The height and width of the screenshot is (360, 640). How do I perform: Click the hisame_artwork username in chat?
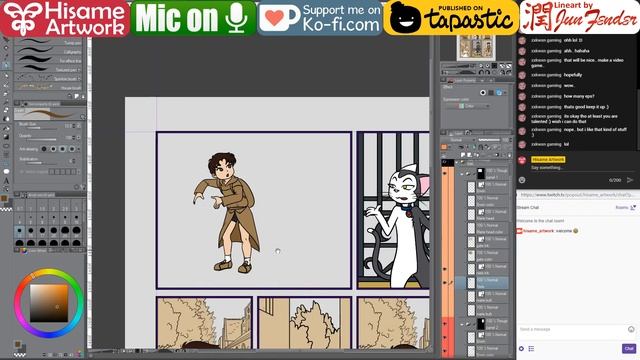click(538, 231)
